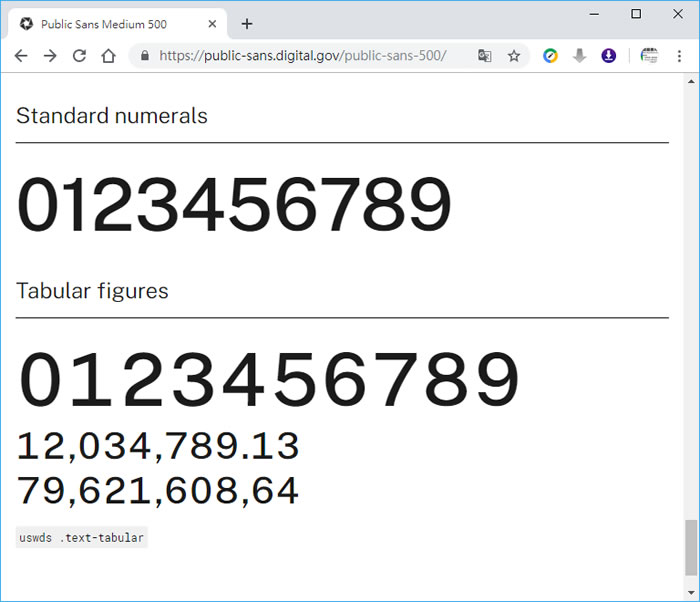Click the address bar URL
The image size is (700, 602).
pyautogui.click(x=303, y=56)
